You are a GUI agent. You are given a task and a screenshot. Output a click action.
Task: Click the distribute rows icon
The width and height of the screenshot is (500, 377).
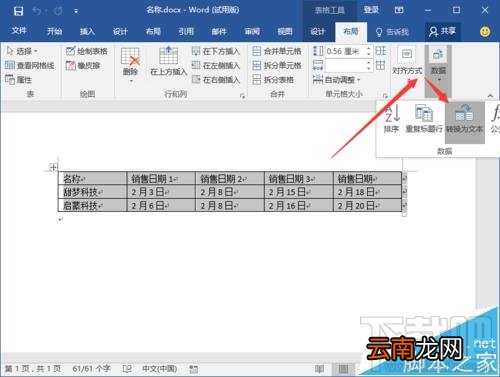click(x=381, y=51)
